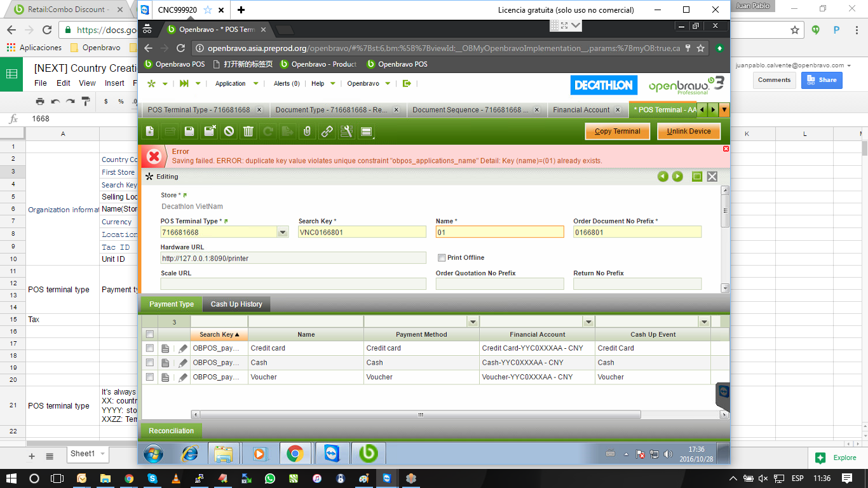Screen dimensions: 868x488
Task: Edit the Cash row with pencil icon
Action: [x=183, y=363]
